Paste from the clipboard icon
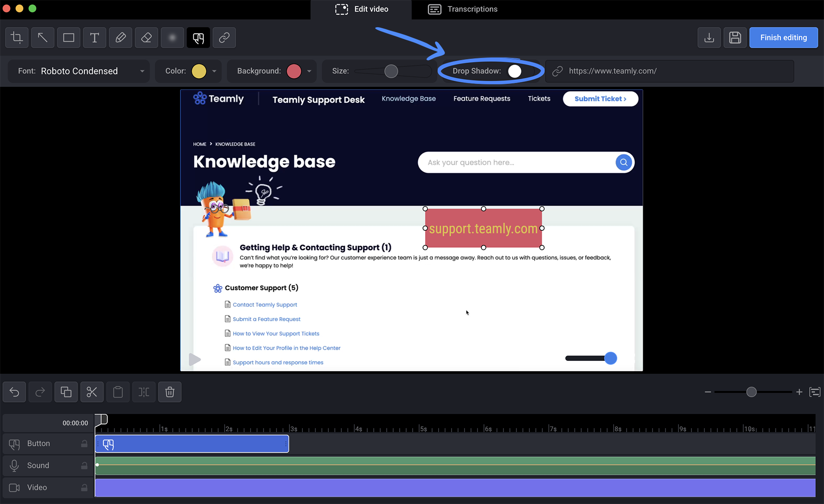 coord(118,392)
